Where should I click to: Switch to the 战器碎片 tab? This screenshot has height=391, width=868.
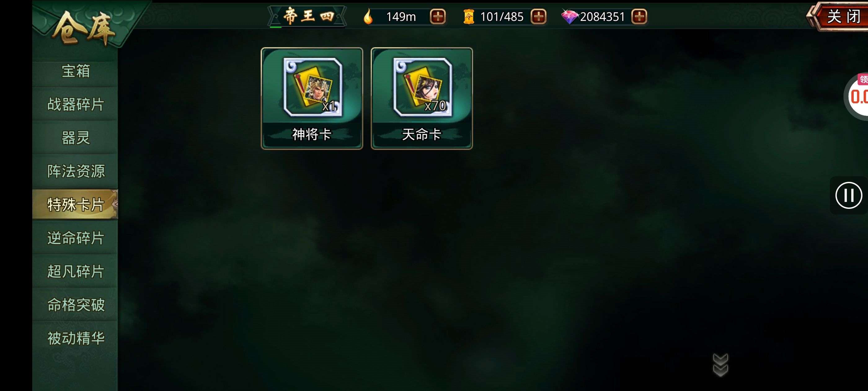tap(75, 104)
